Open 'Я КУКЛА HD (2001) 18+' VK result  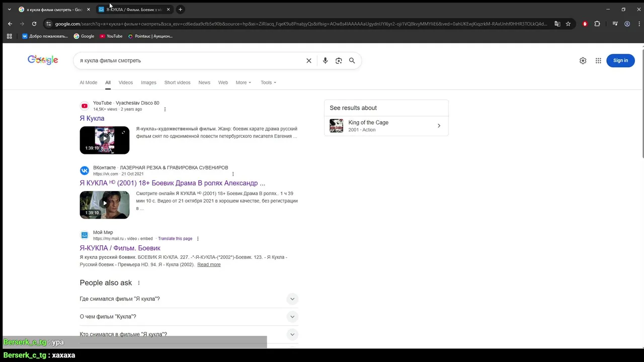(x=172, y=183)
